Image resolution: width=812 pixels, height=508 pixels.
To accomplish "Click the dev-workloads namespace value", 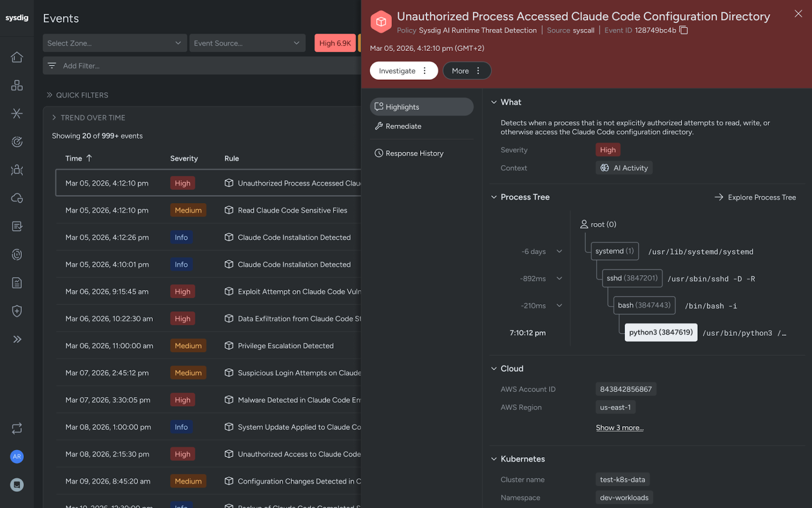I will 624,498.
